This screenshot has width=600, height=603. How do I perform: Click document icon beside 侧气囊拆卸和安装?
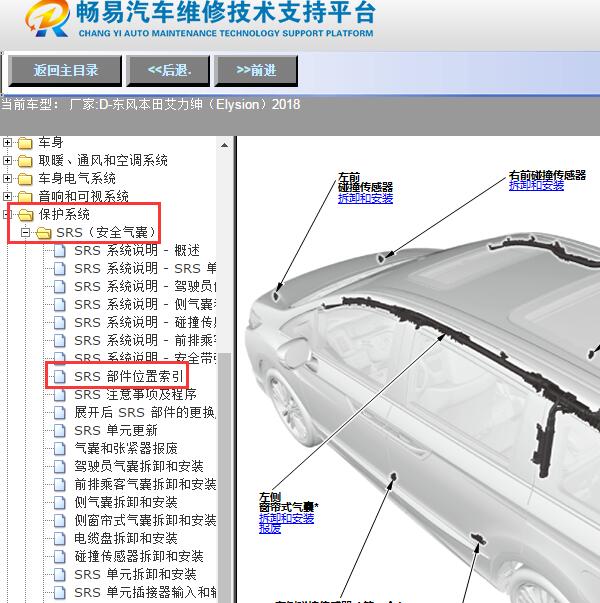point(59,502)
